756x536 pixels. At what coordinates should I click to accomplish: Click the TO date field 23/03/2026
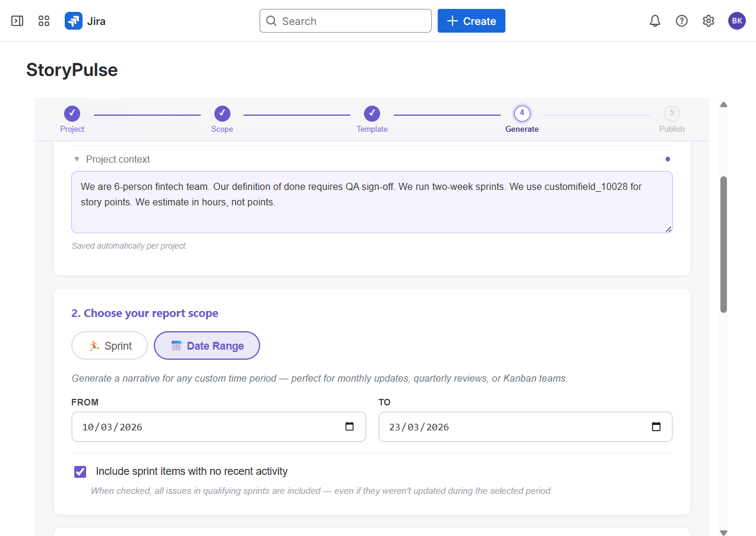526,427
